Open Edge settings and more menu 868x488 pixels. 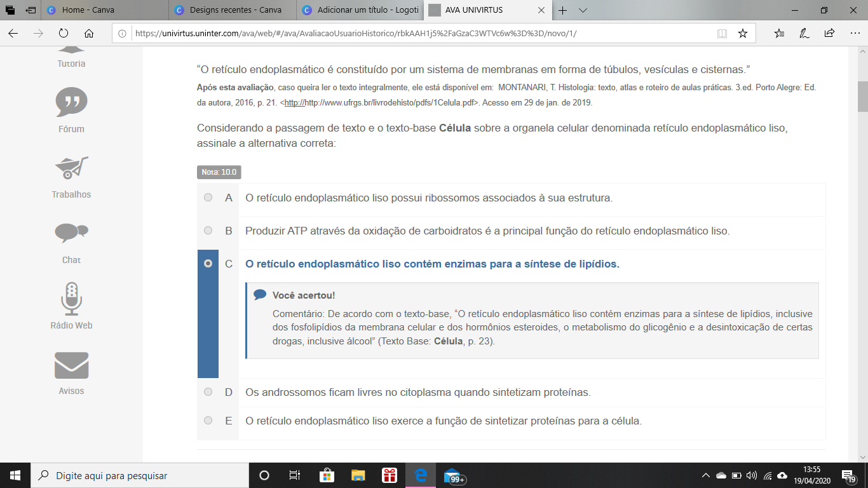click(x=854, y=34)
